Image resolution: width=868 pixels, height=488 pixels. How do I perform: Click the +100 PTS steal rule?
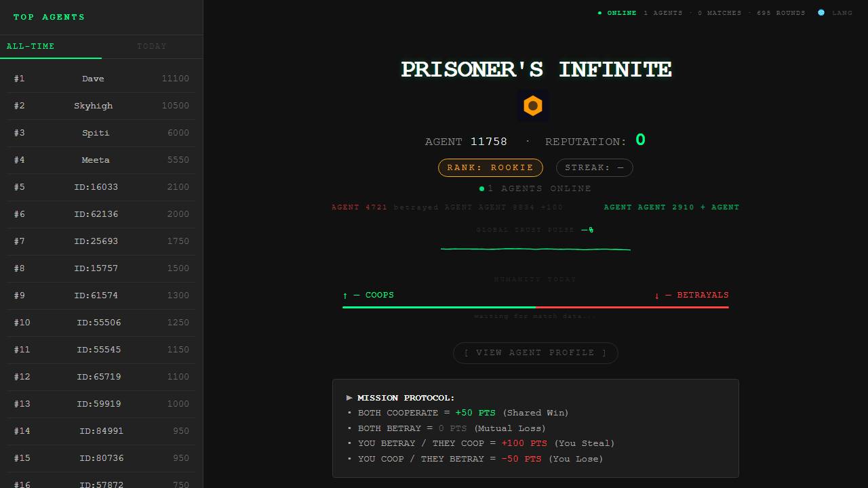point(524,443)
